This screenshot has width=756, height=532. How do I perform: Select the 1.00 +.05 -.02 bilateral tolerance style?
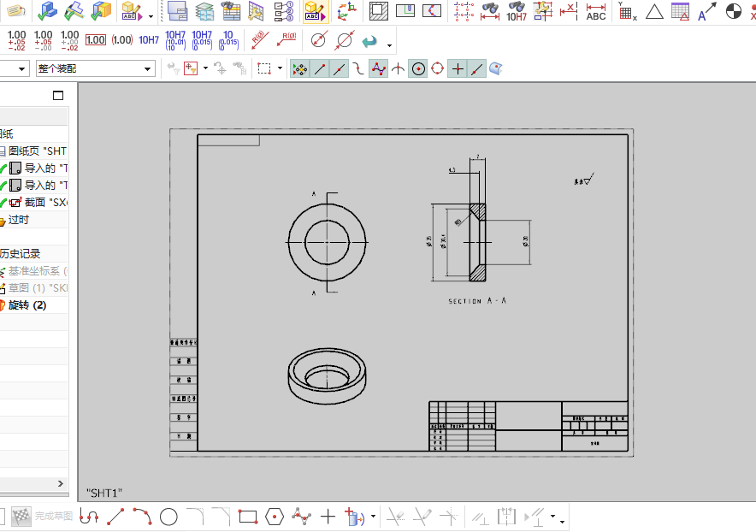16,40
